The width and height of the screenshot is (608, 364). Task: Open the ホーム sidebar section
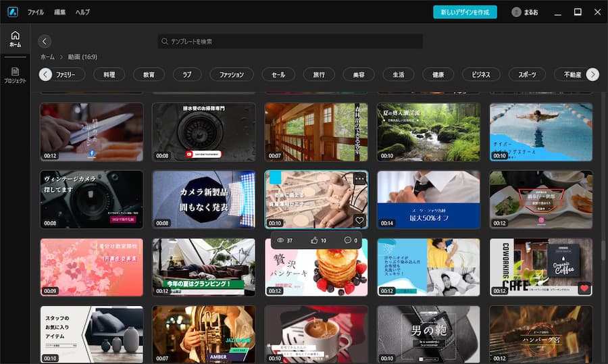point(15,39)
